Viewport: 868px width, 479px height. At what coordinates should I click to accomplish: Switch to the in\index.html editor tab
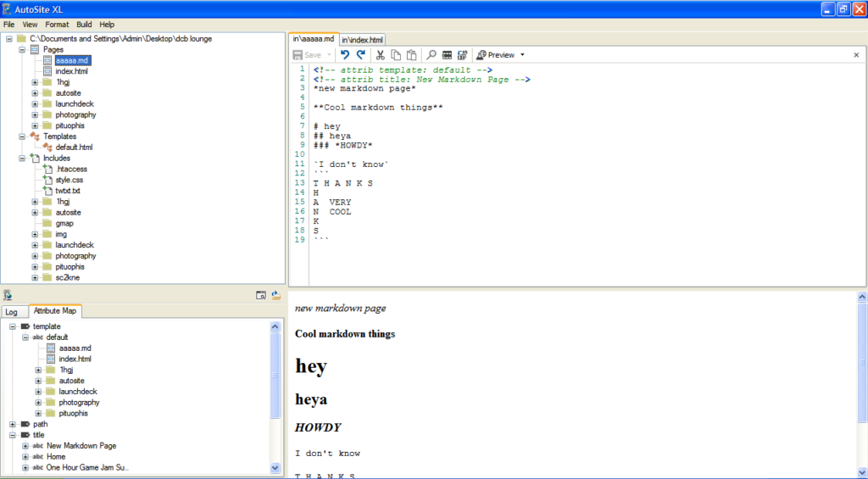tap(363, 40)
